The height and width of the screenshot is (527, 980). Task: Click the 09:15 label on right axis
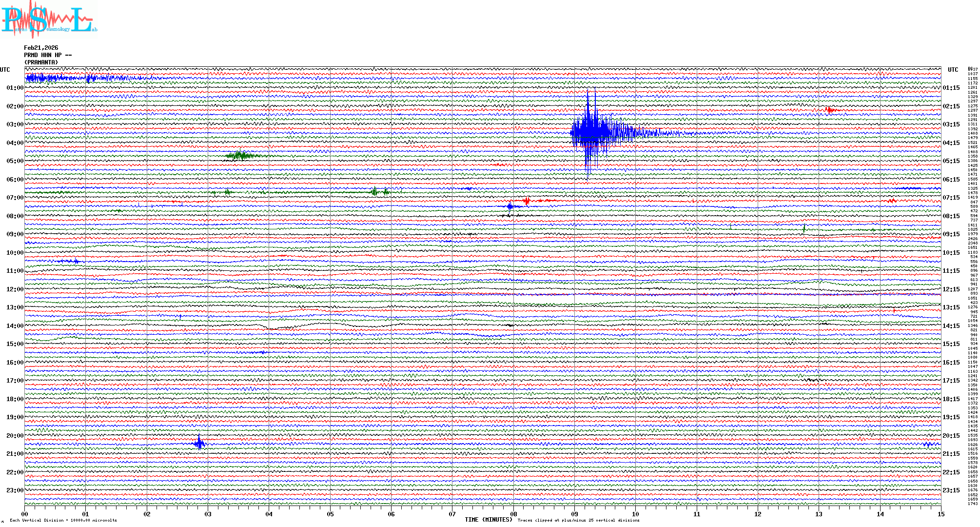point(951,234)
